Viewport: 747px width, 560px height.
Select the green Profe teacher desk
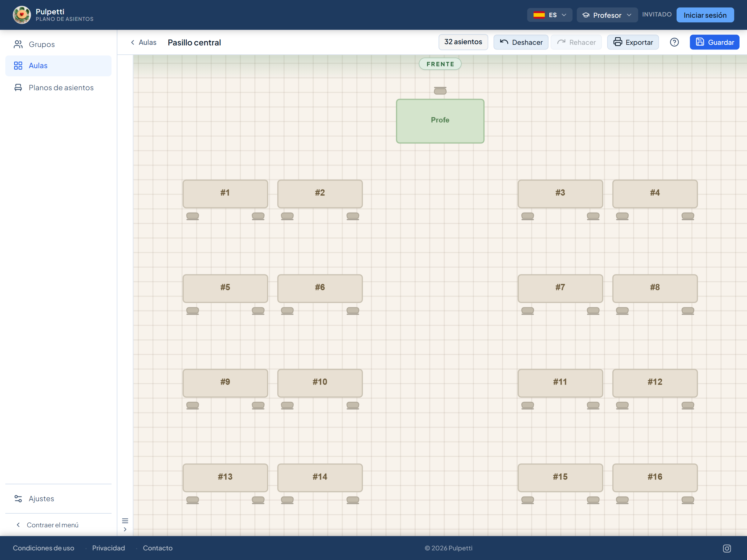click(x=440, y=121)
